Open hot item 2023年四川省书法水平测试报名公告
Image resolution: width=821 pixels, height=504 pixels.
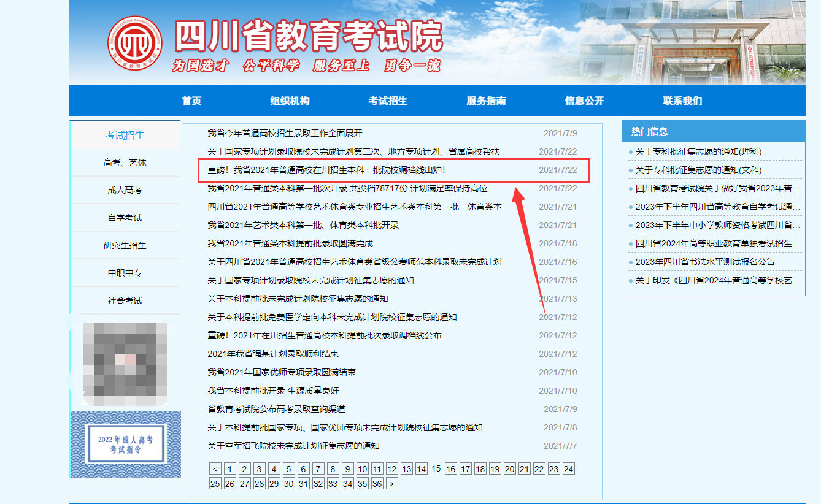(705, 262)
